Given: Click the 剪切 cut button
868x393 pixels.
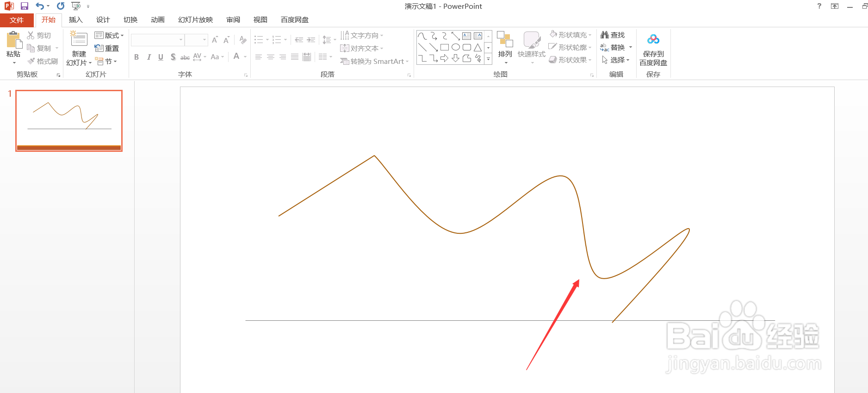Looking at the screenshot, I should (x=39, y=35).
